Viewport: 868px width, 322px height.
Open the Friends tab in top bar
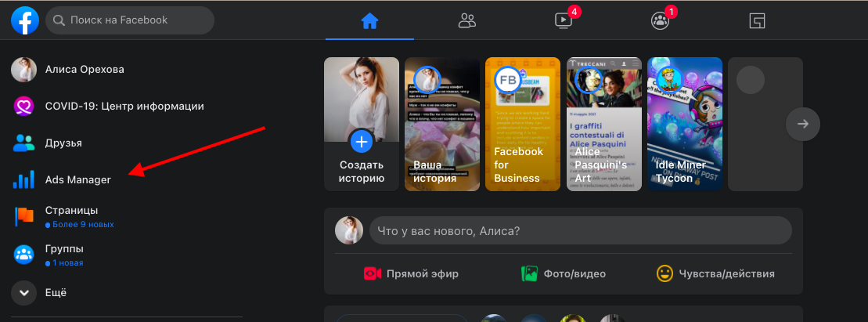467,21
